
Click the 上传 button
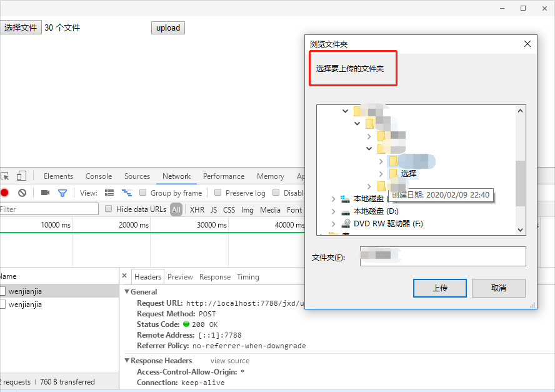(x=439, y=288)
